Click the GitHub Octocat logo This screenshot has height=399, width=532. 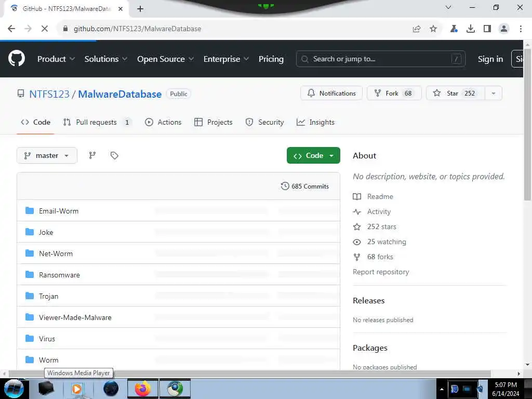tap(16, 59)
